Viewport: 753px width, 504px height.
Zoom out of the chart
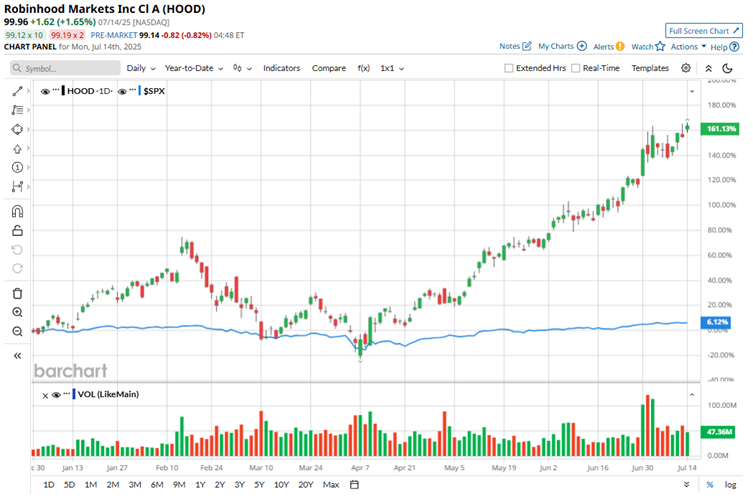coord(17,332)
